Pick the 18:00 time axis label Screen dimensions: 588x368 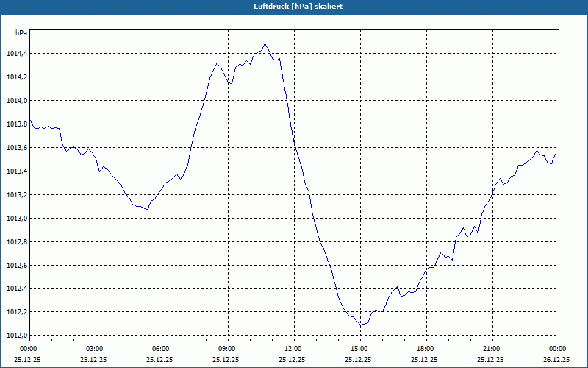tap(426, 349)
